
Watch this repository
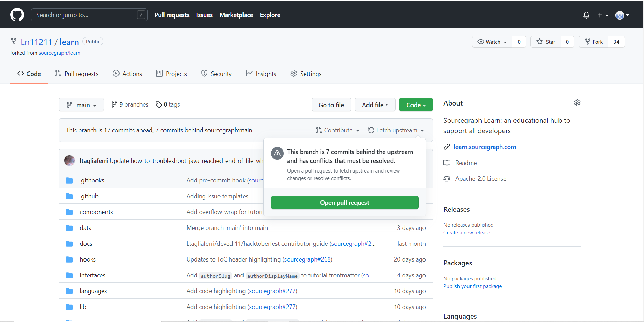(x=492, y=42)
